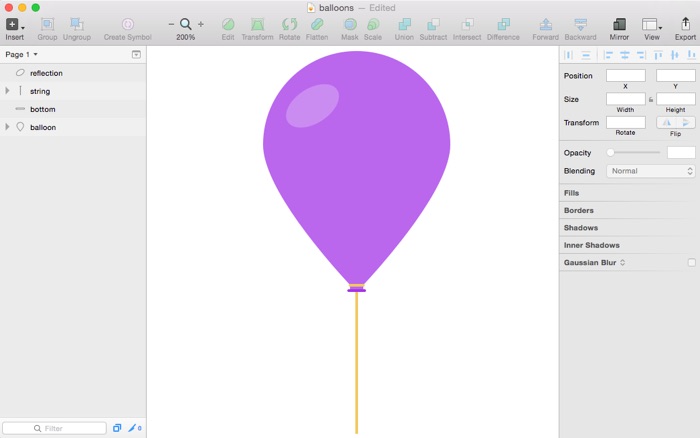Select the bottom layer
This screenshot has height=438, width=700.
73,109
